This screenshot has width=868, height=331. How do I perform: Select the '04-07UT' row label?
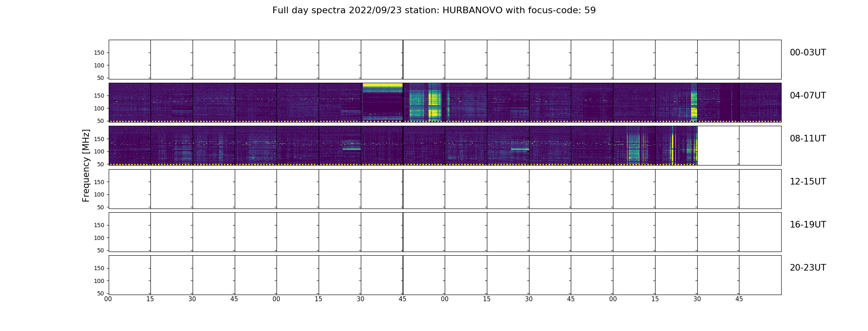808,96
